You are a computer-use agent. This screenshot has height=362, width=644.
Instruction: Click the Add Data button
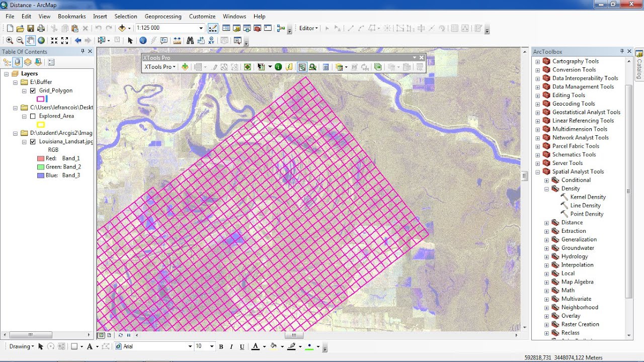(x=122, y=28)
